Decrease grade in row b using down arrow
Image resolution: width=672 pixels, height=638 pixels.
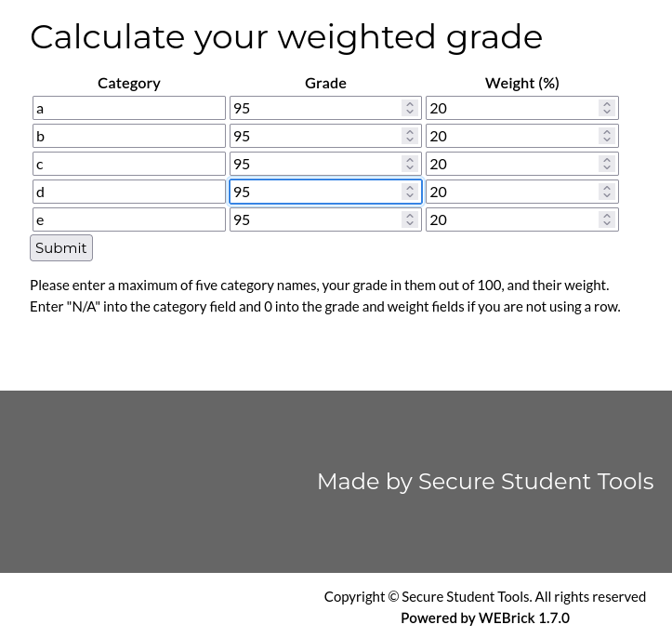click(x=410, y=140)
